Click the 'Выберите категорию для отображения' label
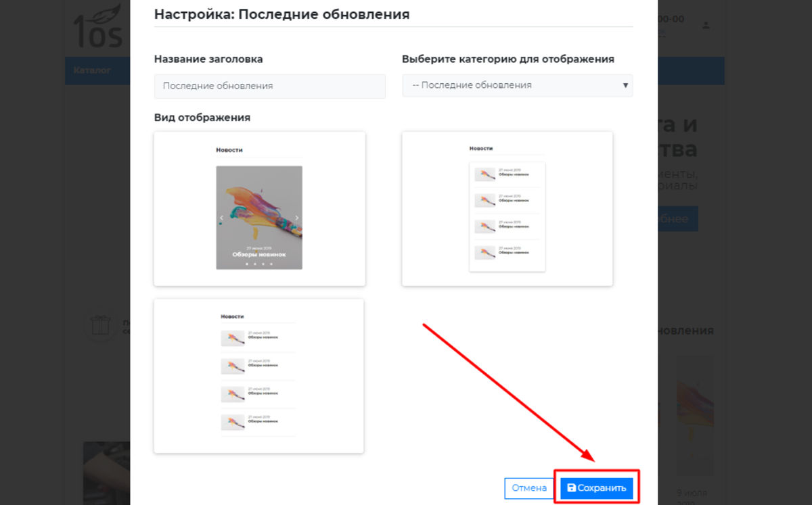This screenshot has height=505, width=812. coord(508,59)
